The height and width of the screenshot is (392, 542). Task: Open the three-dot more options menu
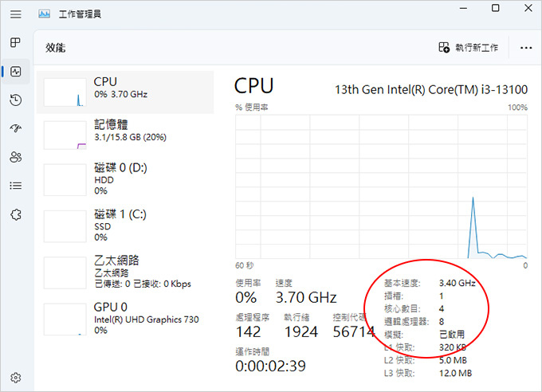tap(526, 48)
